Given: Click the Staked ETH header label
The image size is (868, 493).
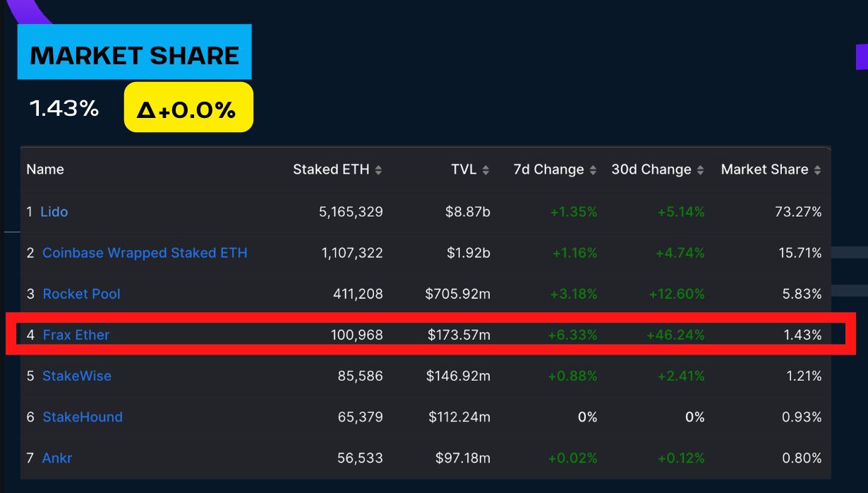Looking at the screenshot, I should coord(331,170).
